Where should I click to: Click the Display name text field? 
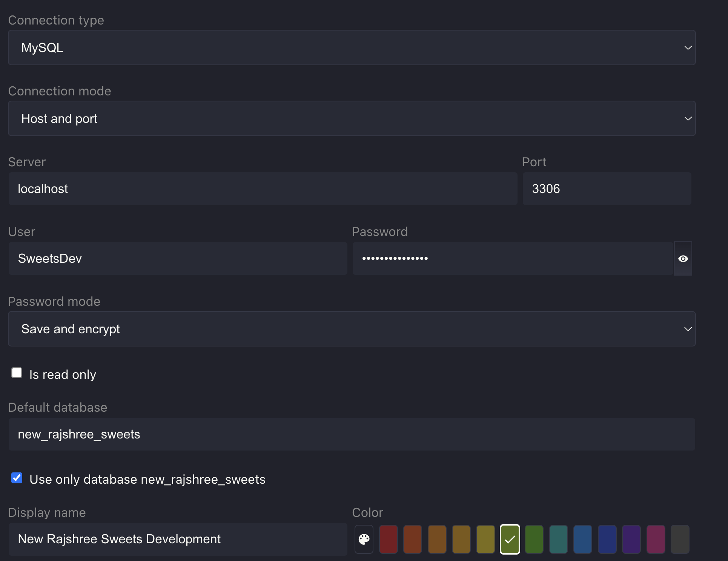pyautogui.click(x=177, y=539)
